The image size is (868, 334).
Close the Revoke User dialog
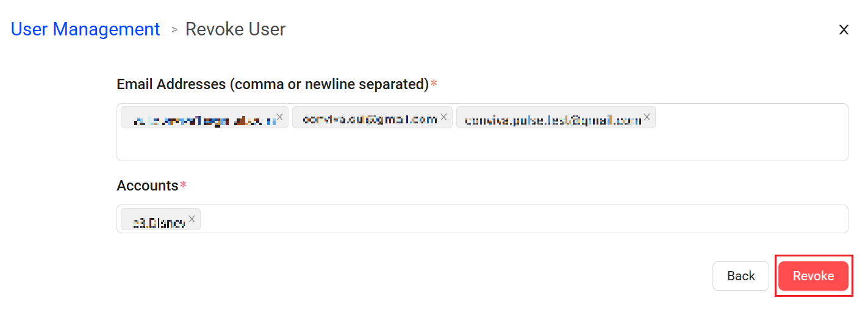click(844, 29)
